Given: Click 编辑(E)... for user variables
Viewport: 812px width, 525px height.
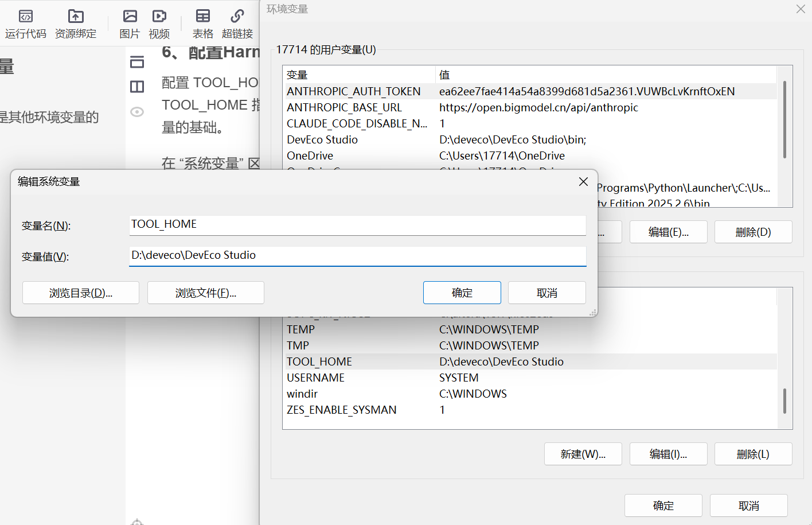Looking at the screenshot, I should [669, 232].
